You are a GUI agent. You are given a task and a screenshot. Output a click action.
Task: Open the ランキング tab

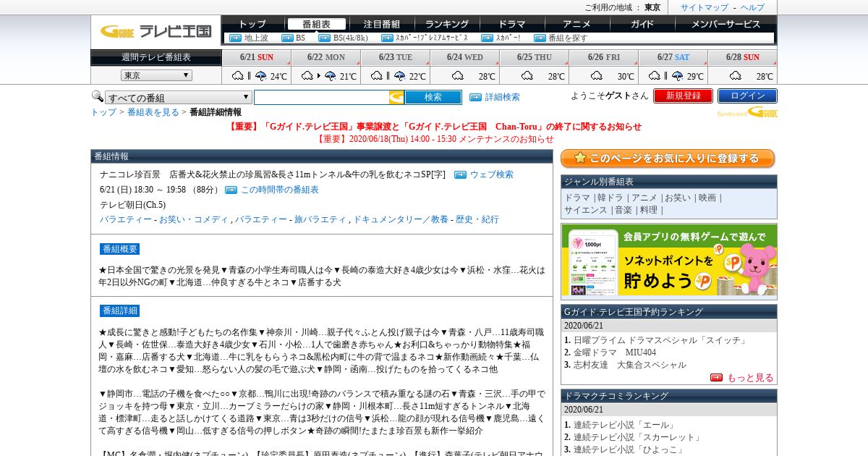[446, 24]
